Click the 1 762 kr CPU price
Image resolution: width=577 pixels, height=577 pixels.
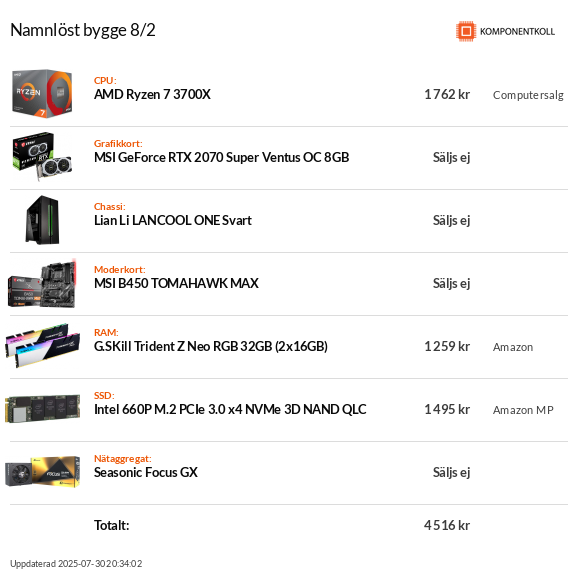[x=447, y=95]
